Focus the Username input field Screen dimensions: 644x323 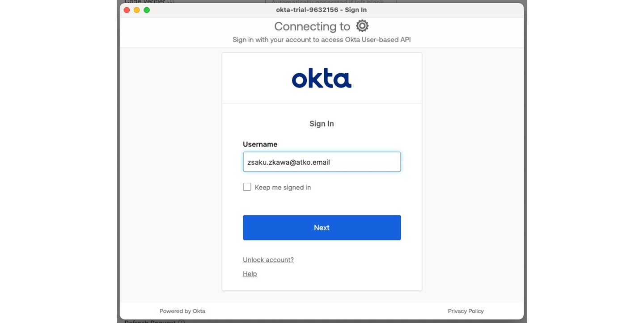322,162
